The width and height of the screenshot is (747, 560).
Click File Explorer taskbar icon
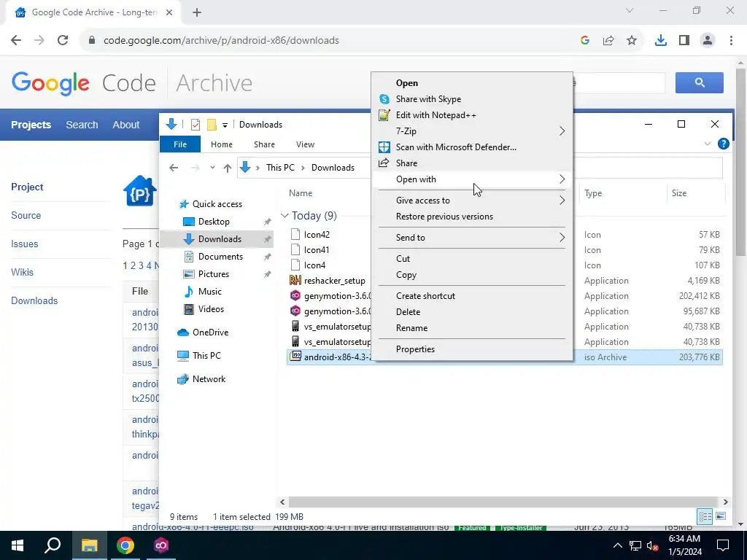[x=89, y=545]
